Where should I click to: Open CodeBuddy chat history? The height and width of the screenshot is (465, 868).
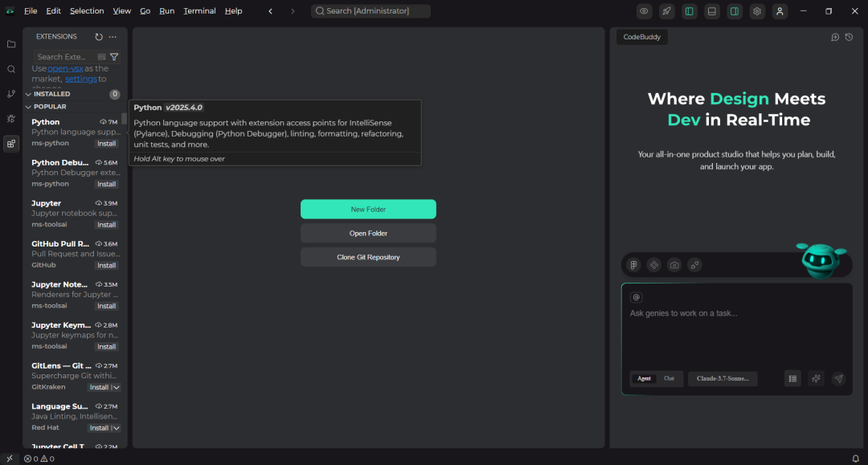pos(850,37)
